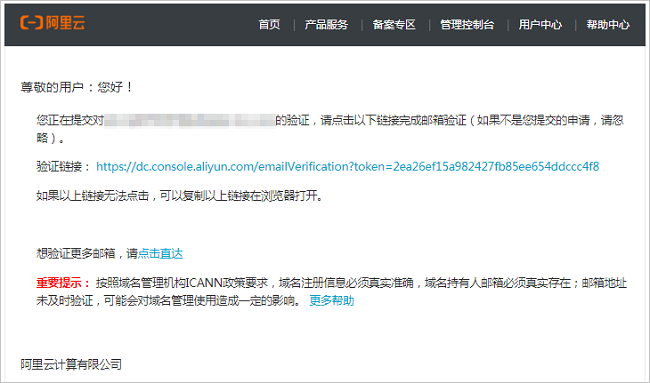The height and width of the screenshot is (383, 650).
Task: Click the orange Aliyun bracket logo icon
Action: click(x=32, y=22)
